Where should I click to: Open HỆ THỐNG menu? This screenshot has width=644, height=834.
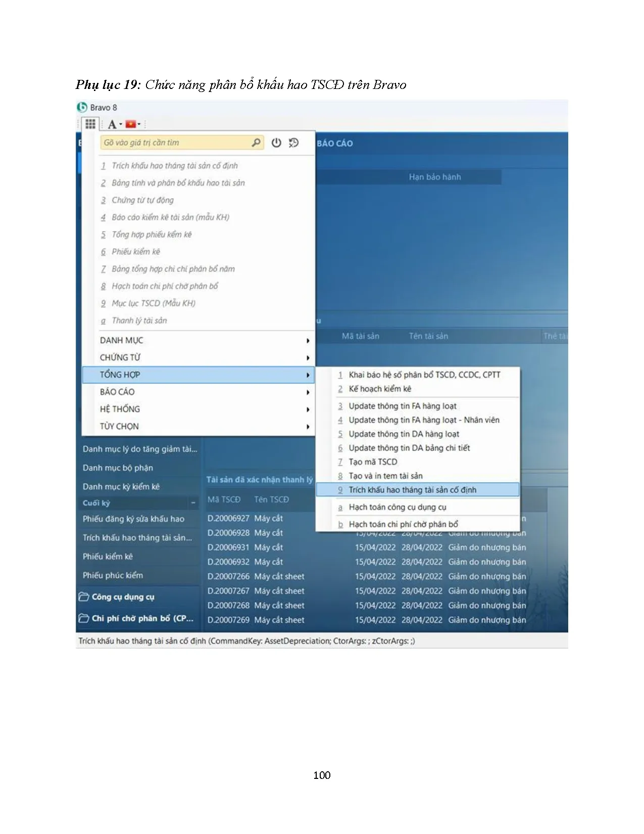pos(120,409)
